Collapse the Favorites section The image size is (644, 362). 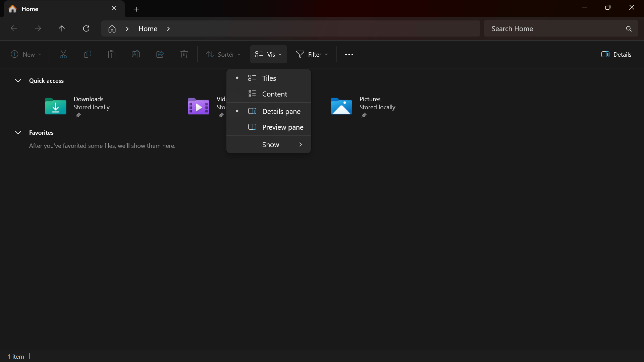18,132
